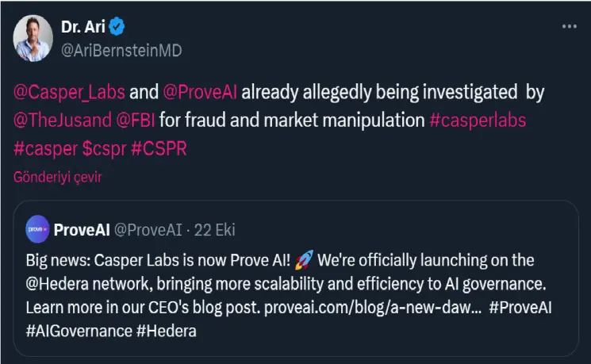Open the quoted post's body text
Screen dimensions: 591x364
[x=289, y=296]
